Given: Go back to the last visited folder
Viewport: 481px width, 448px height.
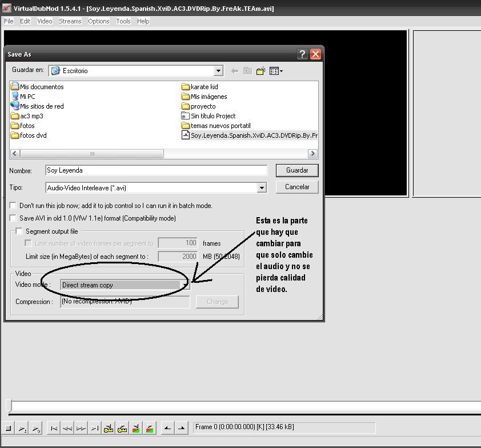Looking at the screenshot, I should (235, 71).
